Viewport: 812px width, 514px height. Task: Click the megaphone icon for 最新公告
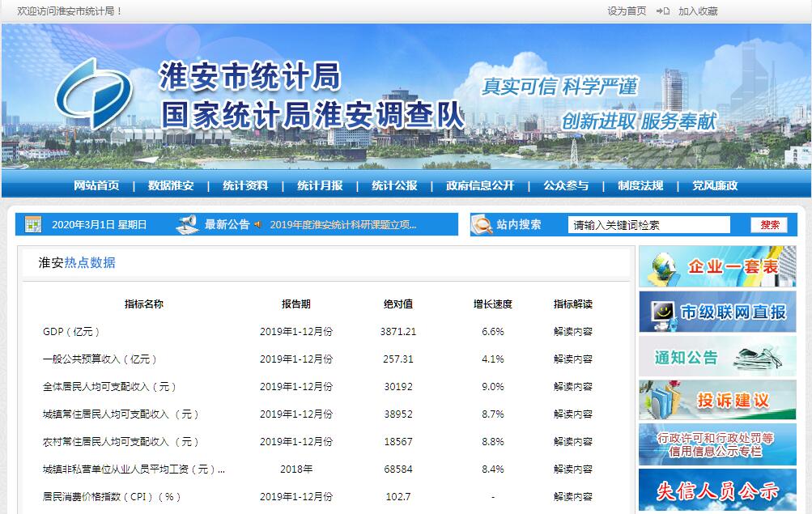point(188,224)
